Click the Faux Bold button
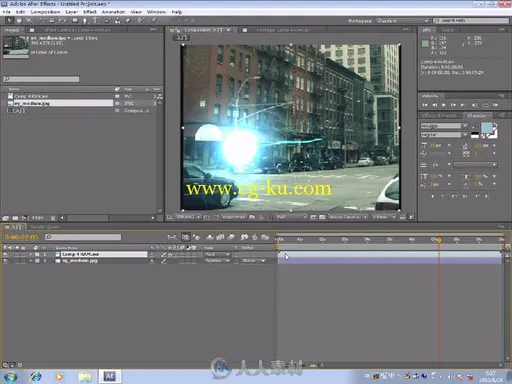The width and height of the screenshot is (512, 384). point(433,196)
